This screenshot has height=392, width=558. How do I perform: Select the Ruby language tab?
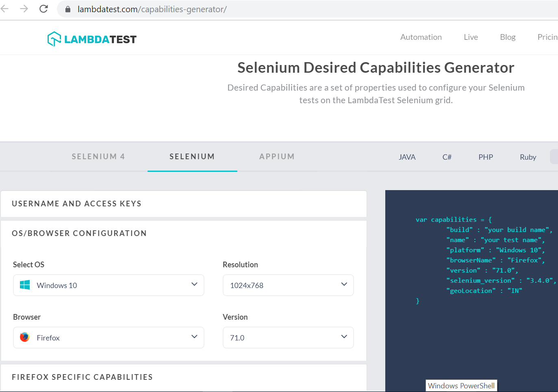[528, 157]
